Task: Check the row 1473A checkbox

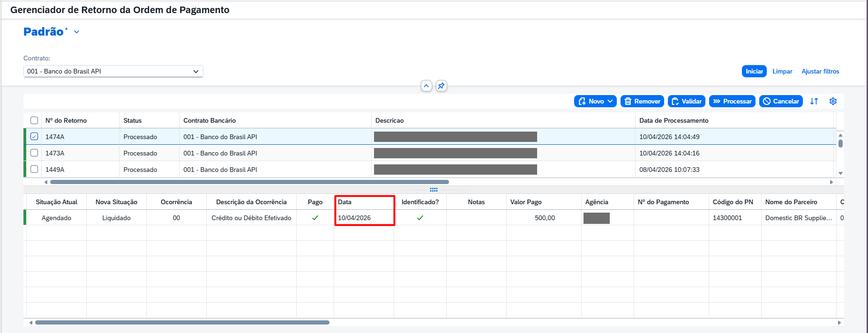Action: (34, 153)
